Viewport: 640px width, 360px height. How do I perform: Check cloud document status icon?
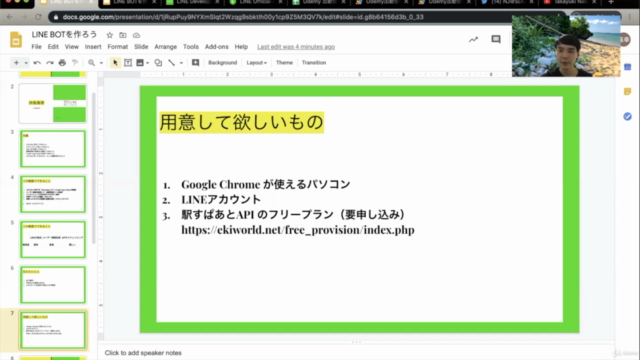coord(136,35)
